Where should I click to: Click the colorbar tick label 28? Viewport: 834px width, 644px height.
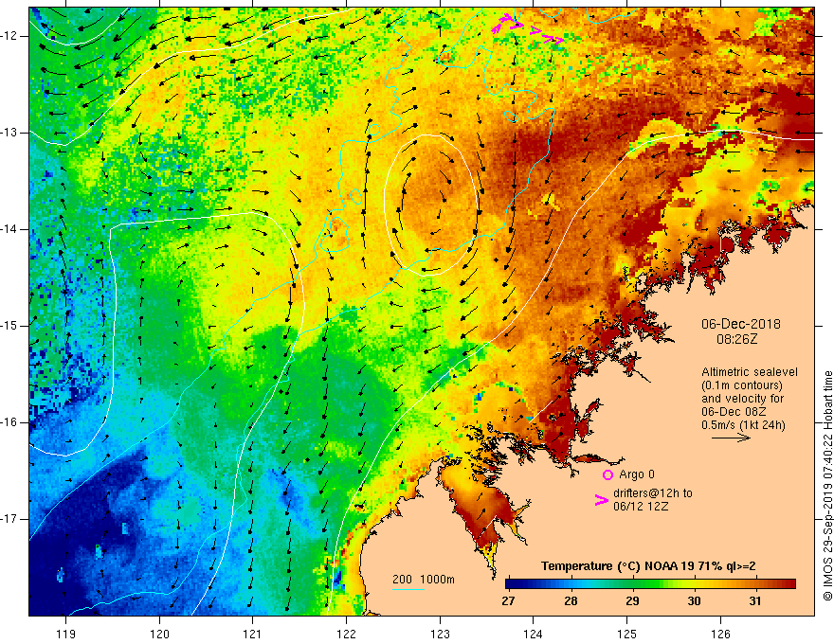point(571,601)
